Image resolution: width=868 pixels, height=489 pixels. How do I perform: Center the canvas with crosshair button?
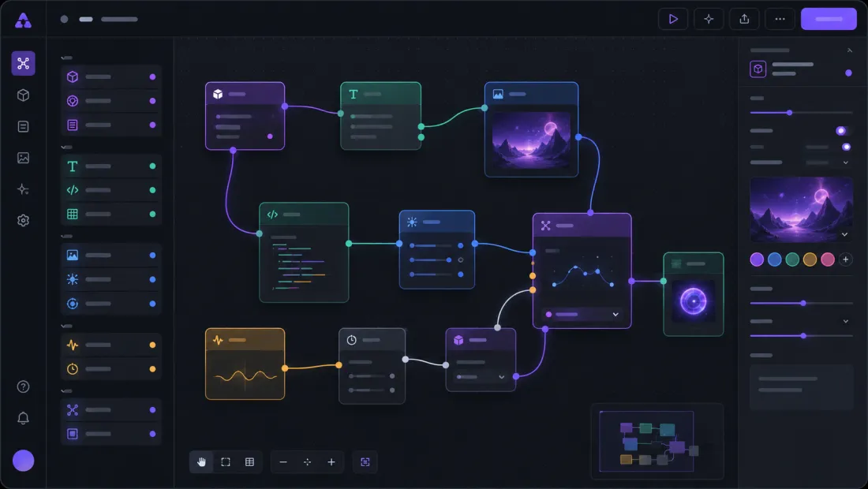click(307, 462)
